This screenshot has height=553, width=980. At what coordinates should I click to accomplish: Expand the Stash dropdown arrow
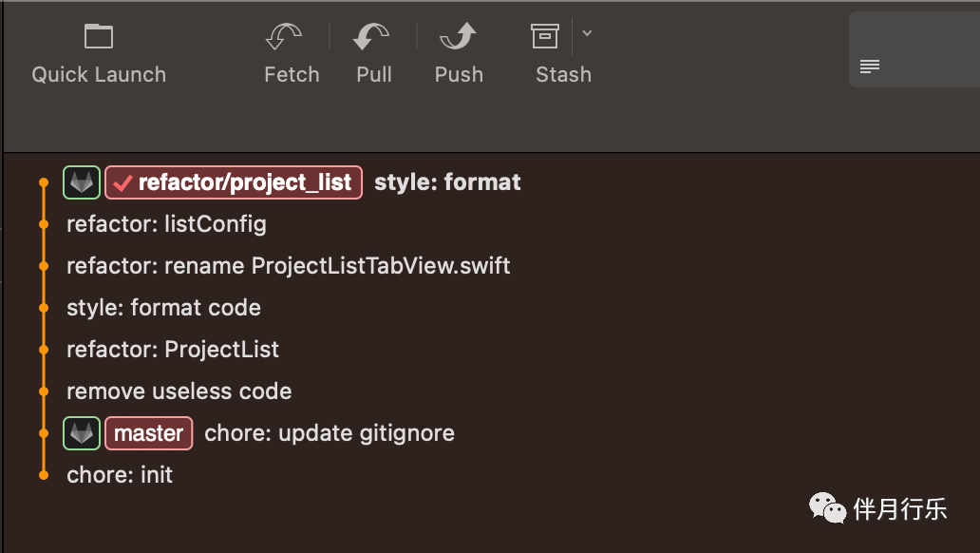(587, 33)
